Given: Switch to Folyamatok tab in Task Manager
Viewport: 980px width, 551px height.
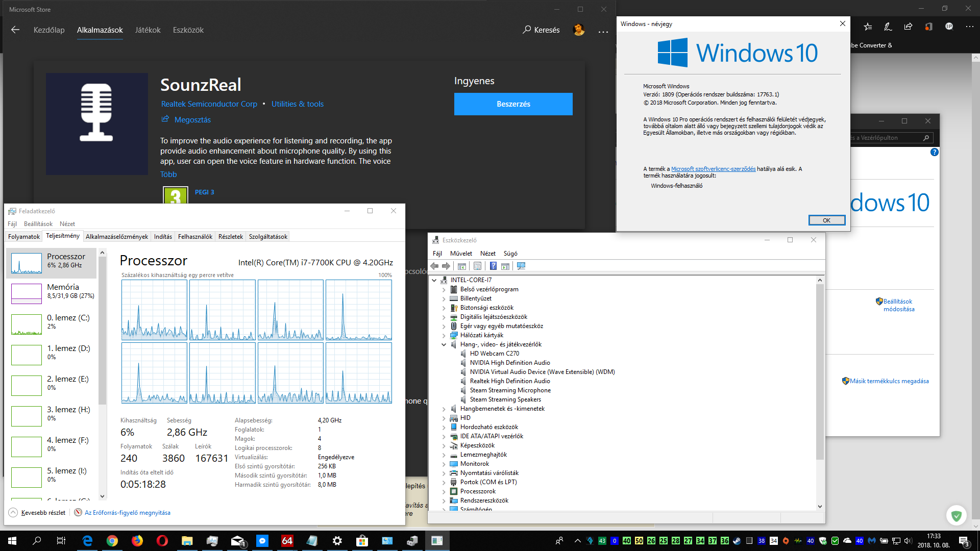Looking at the screenshot, I should coord(24,236).
